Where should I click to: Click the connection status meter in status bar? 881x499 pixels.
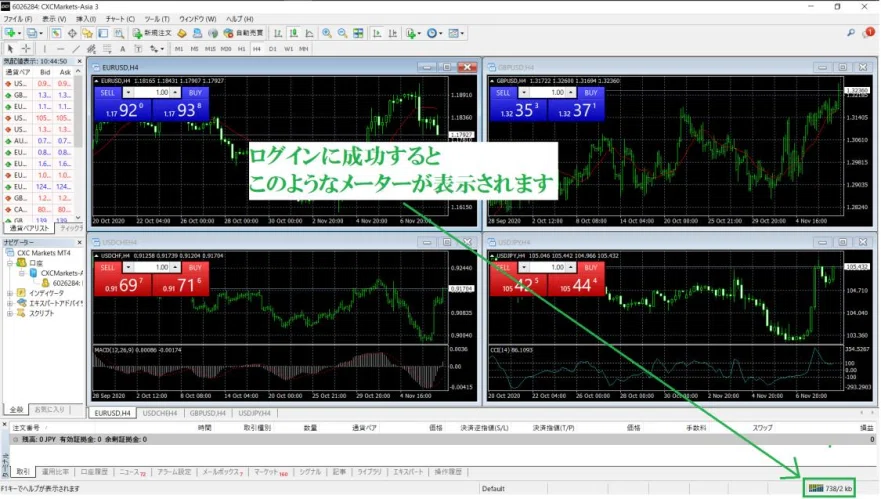tap(830, 488)
